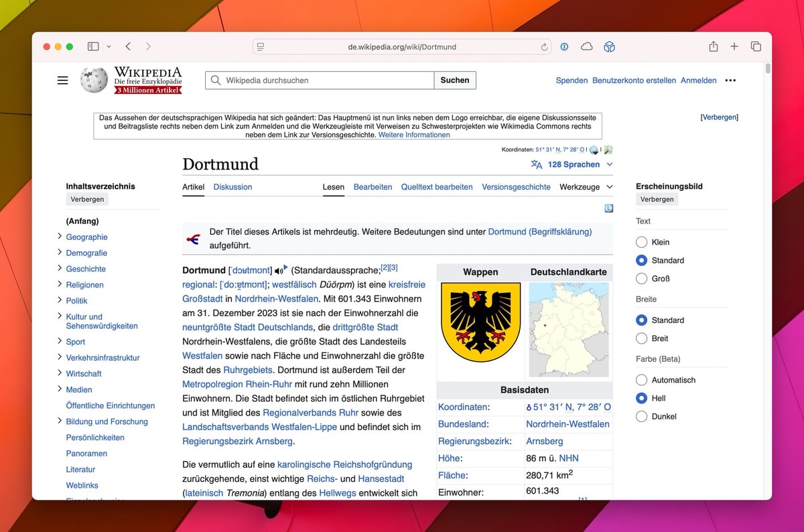Image resolution: width=804 pixels, height=532 pixels.
Task: Open the Wikipedia main menu hamburger icon
Action: click(x=62, y=80)
